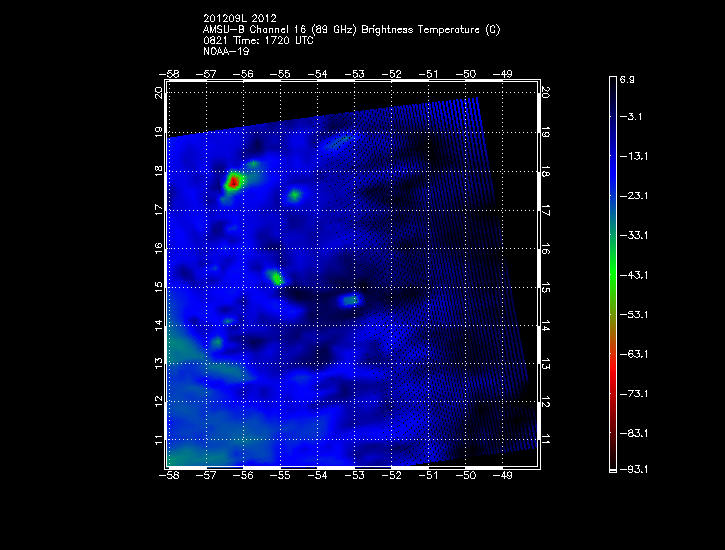
Task: Click the "-93.1" colorbar minimum label
Action: point(633,469)
